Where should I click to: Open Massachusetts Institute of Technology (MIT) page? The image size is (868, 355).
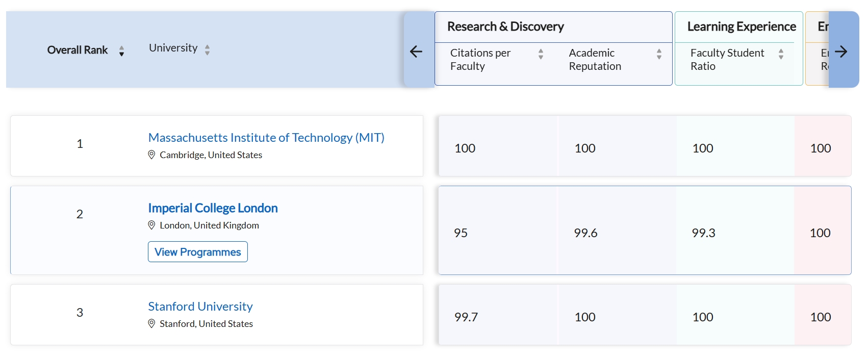266,138
